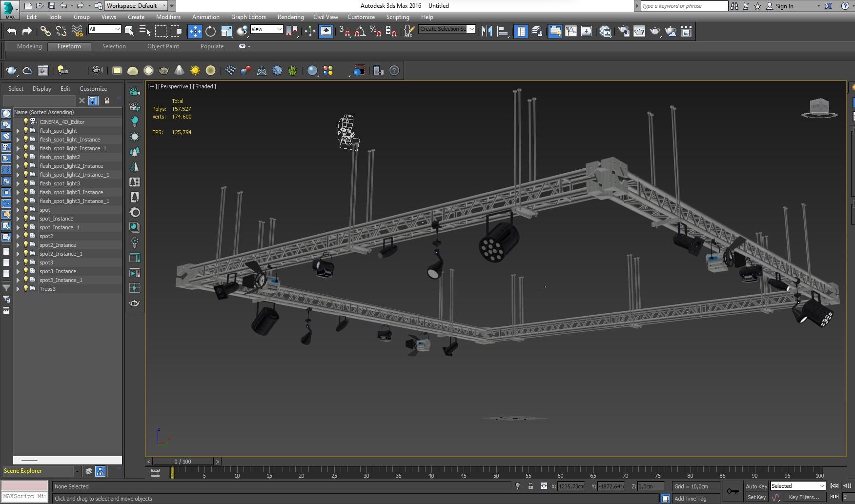This screenshot has height=504, width=855.
Task: Select the Select and Rotate tool
Action: pyautogui.click(x=210, y=31)
